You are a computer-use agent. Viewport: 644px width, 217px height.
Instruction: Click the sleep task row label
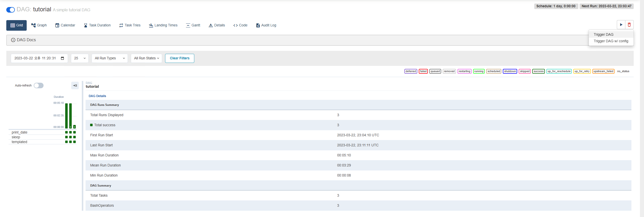coord(16,137)
